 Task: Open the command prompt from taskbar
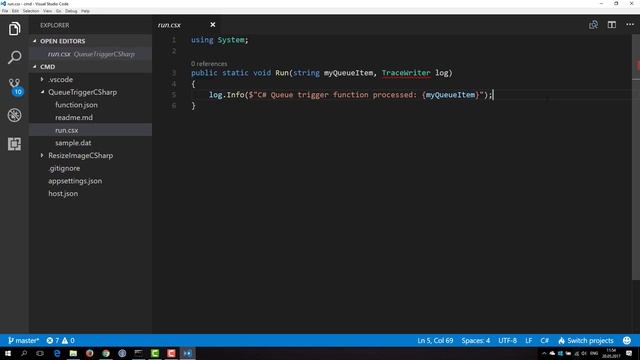[x=138, y=353]
